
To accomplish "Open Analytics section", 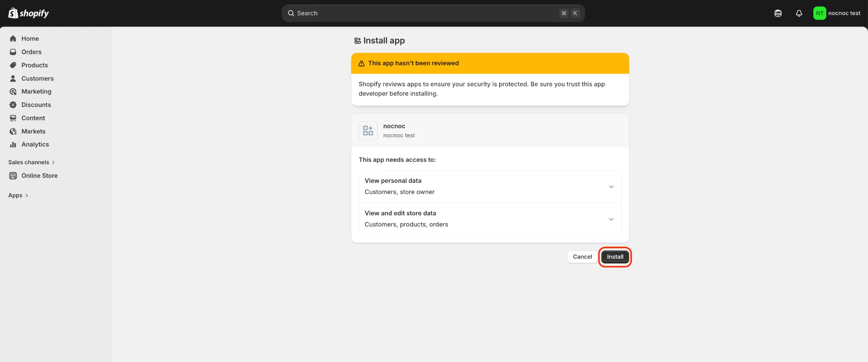I will pos(35,144).
